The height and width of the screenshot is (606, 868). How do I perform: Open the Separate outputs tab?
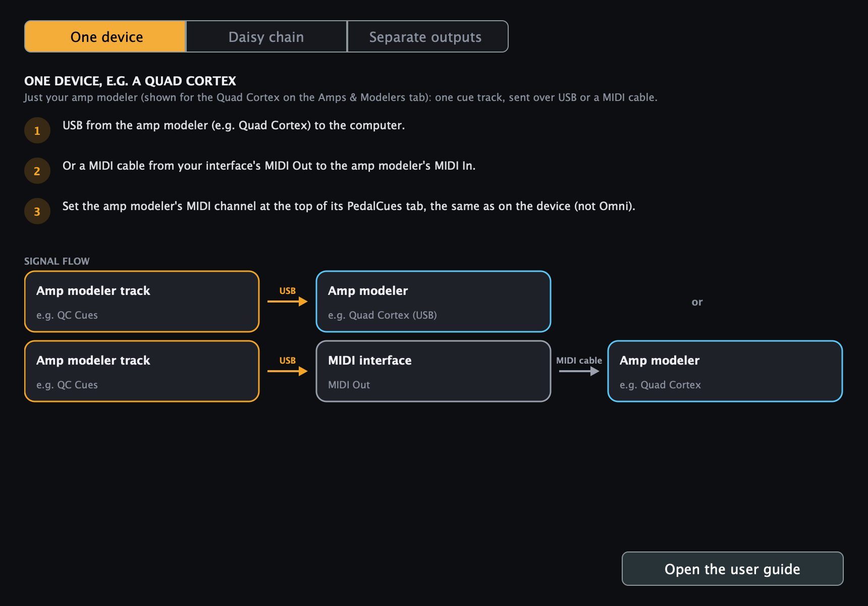(427, 36)
